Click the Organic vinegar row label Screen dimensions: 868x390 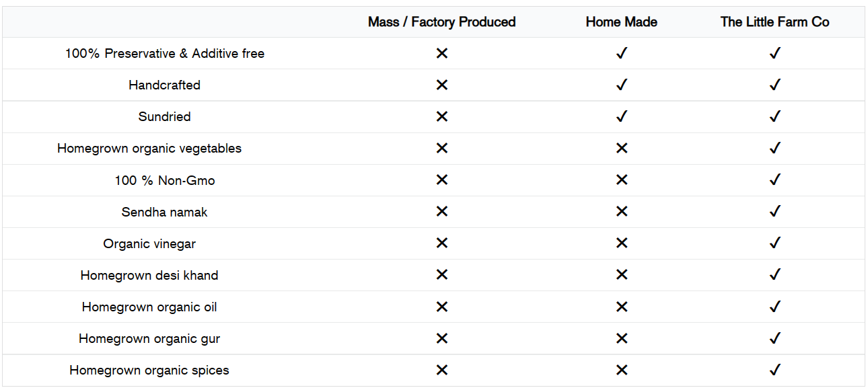click(x=149, y=244)
